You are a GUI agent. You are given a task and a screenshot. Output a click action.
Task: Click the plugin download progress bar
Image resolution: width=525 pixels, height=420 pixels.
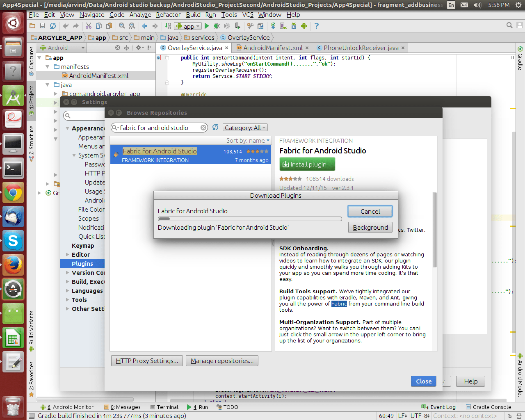point(250,219)
